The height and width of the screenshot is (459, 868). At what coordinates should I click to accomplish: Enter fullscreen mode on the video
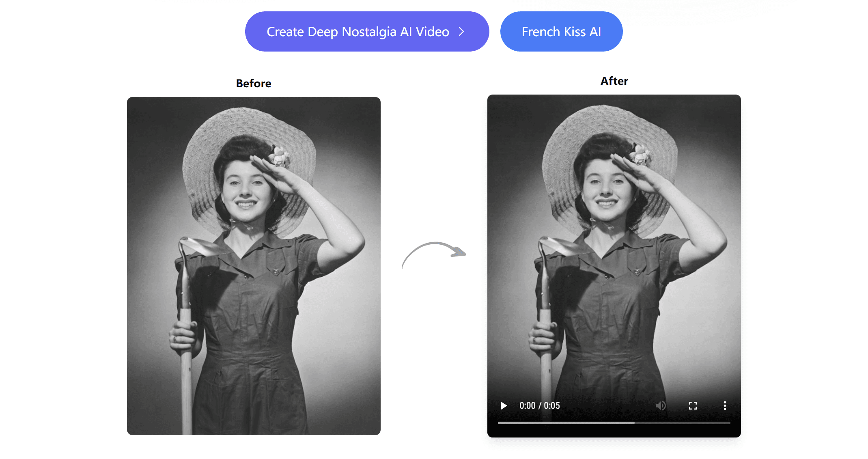(693, 406)
